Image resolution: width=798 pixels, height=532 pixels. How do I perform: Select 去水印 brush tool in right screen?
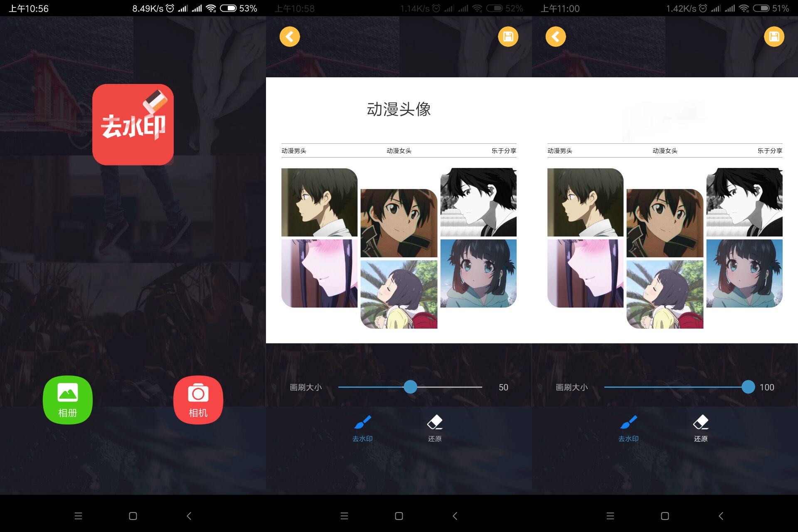click(x=628, y=429)
